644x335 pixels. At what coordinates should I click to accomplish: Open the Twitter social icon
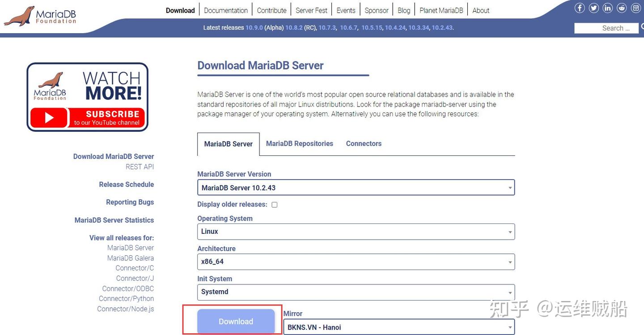(593, 8)
